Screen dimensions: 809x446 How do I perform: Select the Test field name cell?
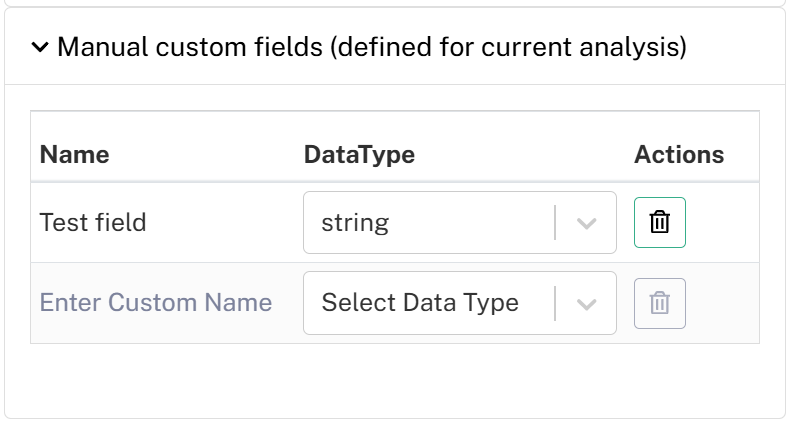(93, 222)
